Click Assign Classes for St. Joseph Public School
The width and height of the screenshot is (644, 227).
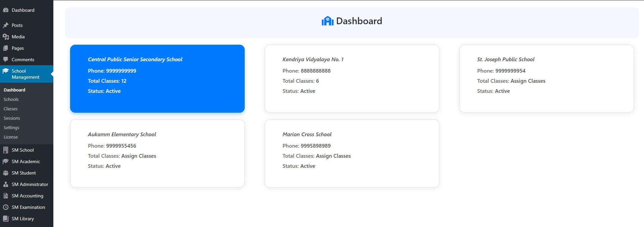click(528, 81)
